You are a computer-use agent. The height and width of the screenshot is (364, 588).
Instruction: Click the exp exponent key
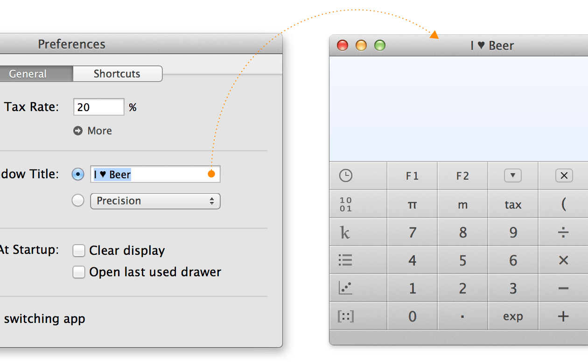[x=513, y=316]
